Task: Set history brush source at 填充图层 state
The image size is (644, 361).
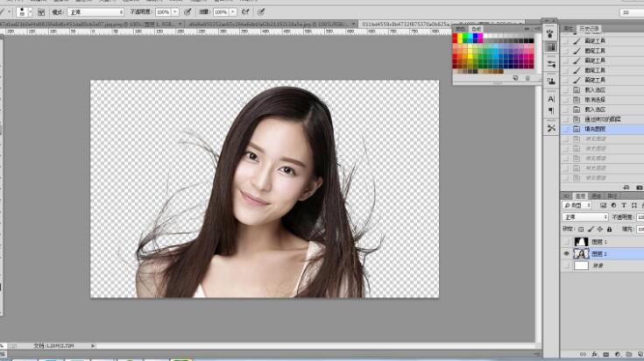Action: pyautogui.click(x=565, y=129)
